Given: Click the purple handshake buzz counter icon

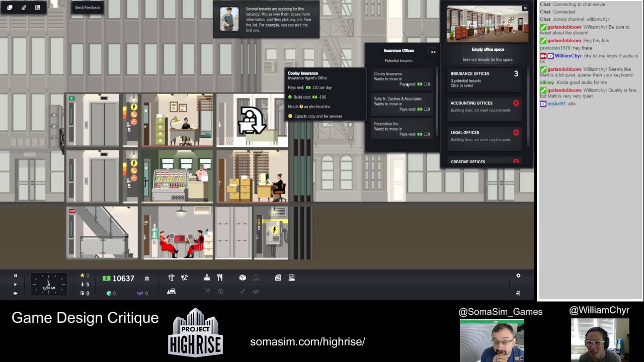Looking at the screenshot, I should tap(140, 293).
